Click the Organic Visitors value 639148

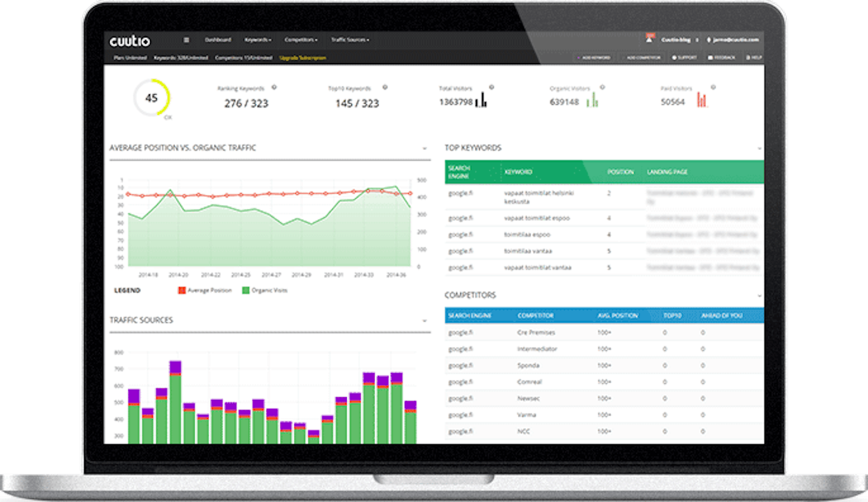[564, 102]
